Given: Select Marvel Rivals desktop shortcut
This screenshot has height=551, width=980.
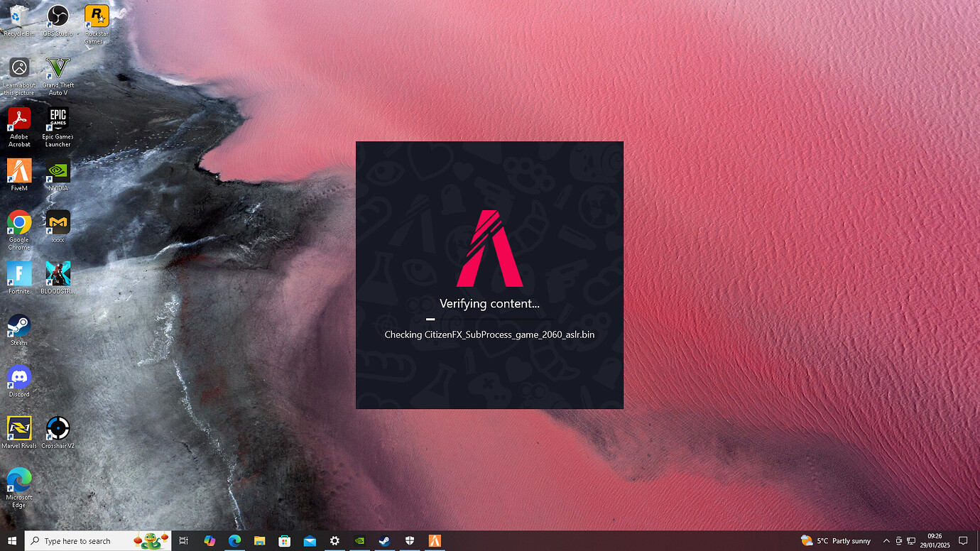Looking at the screenshot, I should tap(19, 432).
